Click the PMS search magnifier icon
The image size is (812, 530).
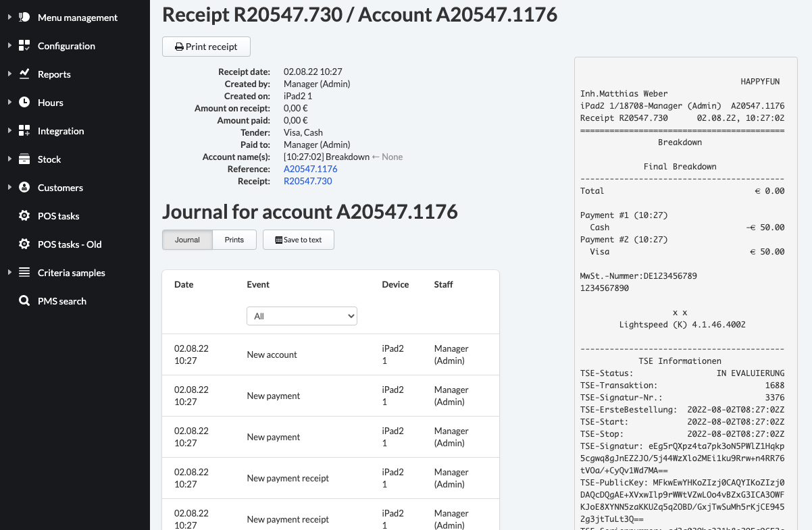click(24, 301)
